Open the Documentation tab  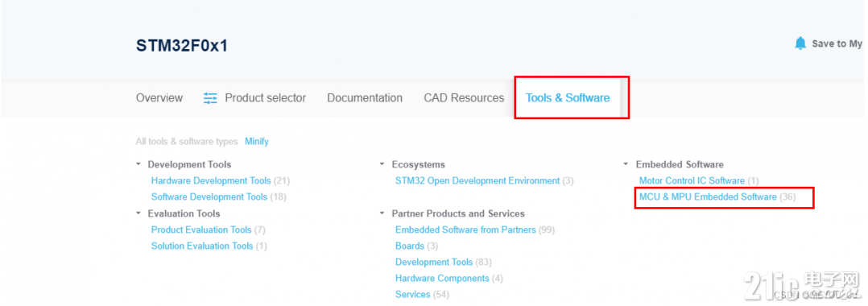[365, 98]
